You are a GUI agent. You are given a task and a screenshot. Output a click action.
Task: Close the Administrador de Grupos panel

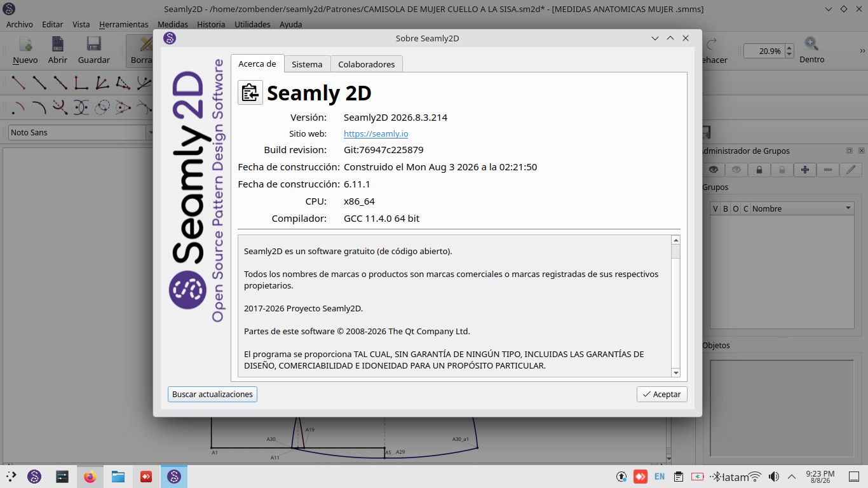(x=861, y=151)
